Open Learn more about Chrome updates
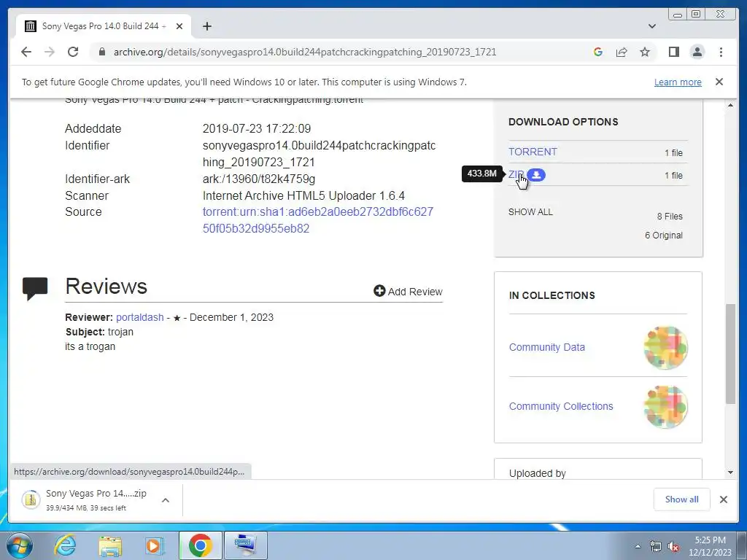The width and height of the screenshot is (747, 560). [678, 82]
